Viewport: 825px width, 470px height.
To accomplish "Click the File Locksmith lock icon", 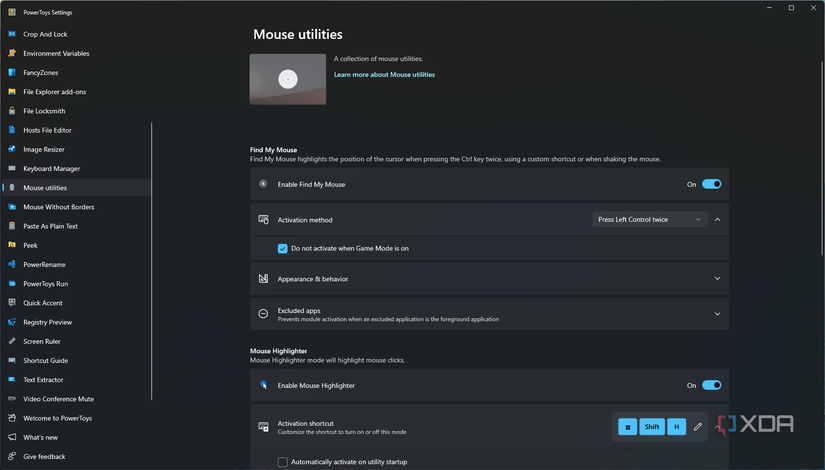I will point(12,111).
